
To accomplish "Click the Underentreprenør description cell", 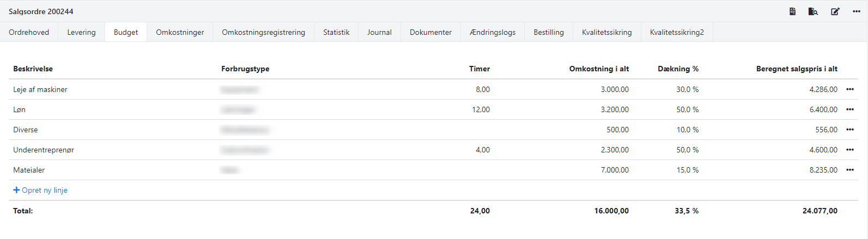I will (x=44, y=150).
